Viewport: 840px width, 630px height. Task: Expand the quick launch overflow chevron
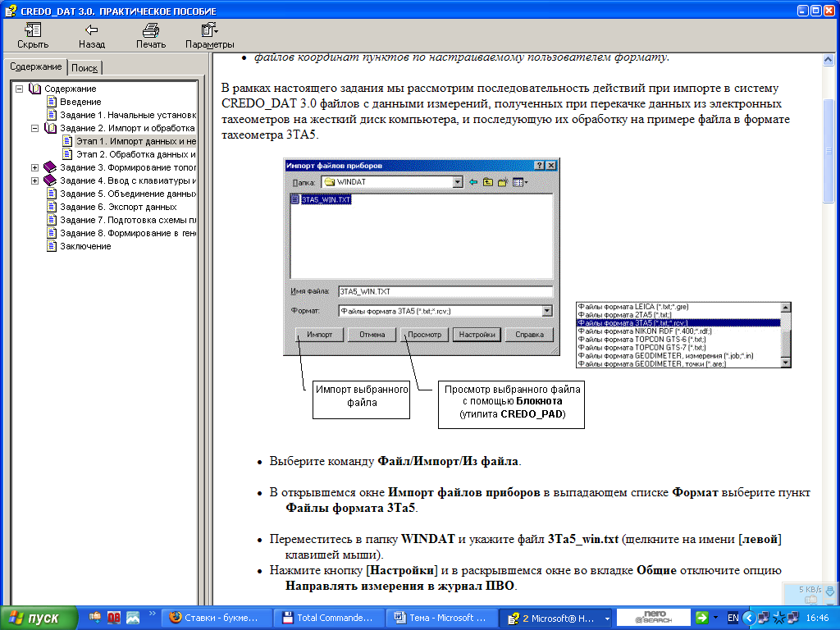tap(152, 614)
